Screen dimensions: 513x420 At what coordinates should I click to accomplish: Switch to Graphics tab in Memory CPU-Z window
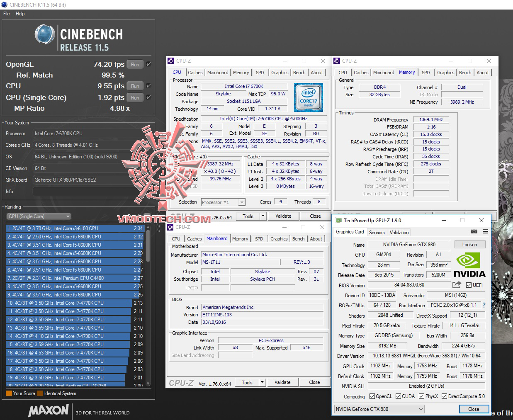coord(445,73)
